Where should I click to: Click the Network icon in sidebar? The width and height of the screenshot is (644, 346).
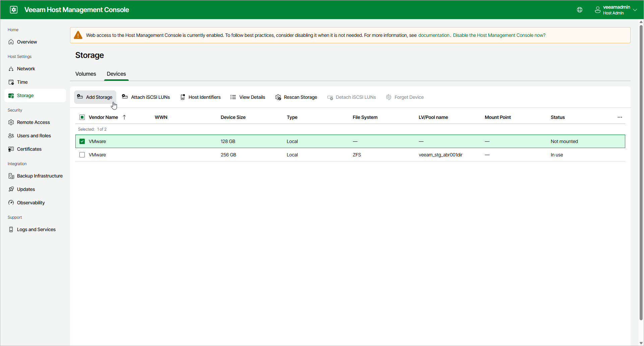click(11, 69)
